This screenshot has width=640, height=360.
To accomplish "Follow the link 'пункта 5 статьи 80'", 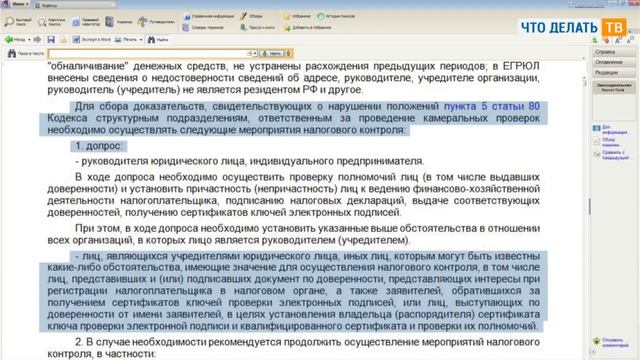I will coord(492,106).
